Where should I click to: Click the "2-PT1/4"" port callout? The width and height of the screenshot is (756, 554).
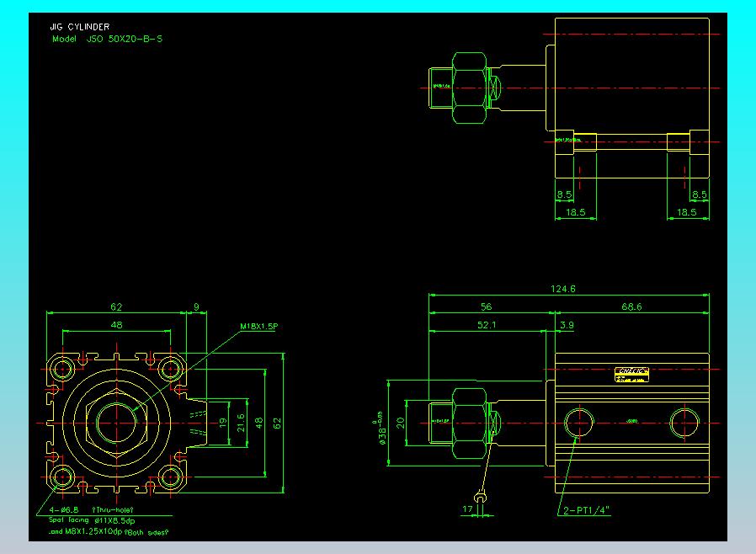586,510
